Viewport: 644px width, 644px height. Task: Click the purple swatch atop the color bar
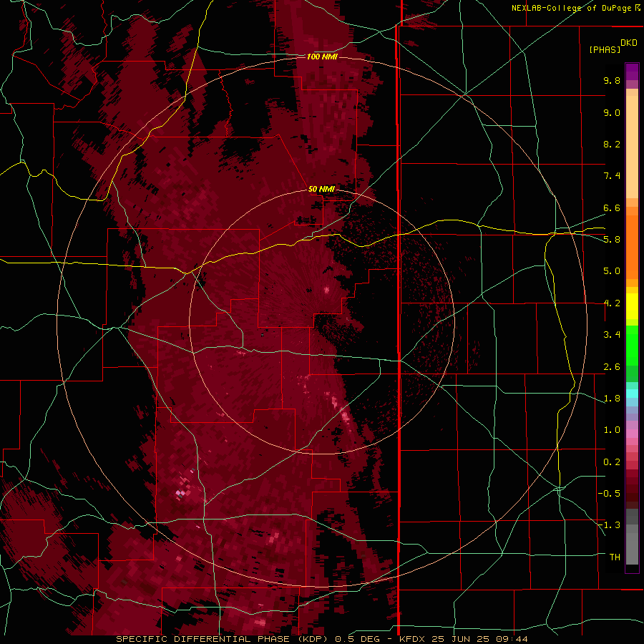click(632, 72)
